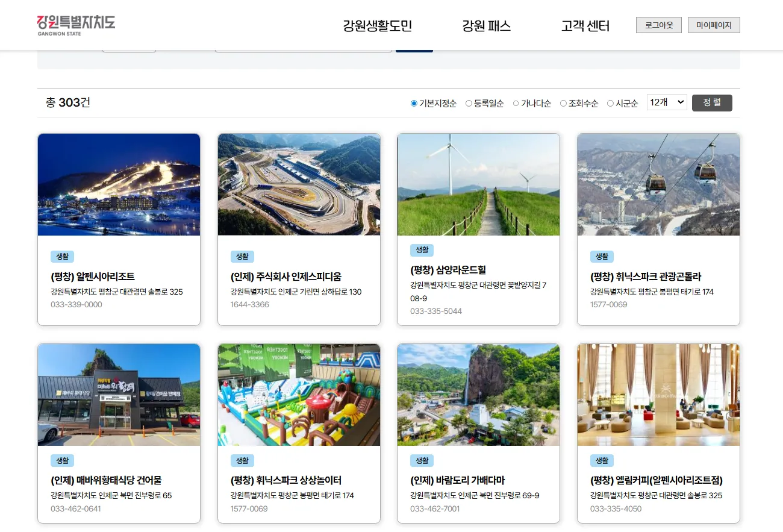Image resolution: width=783 pixels, height=532 pixels.
Task: Select the 등록일순 sort option
Action: pos(469,103)
